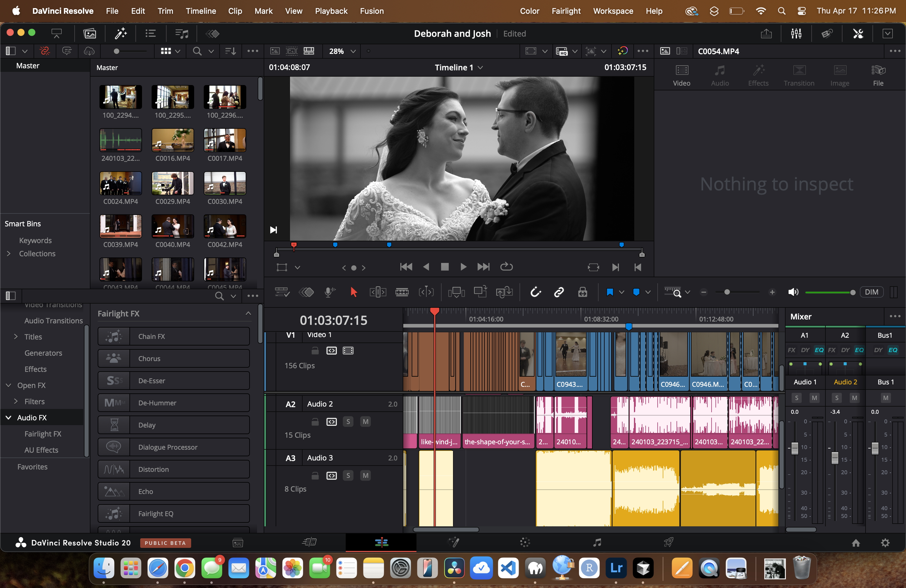Switch to the Color page icon
Image resolution: width=906 pixels, height=588 pixels.
(525, 542)
